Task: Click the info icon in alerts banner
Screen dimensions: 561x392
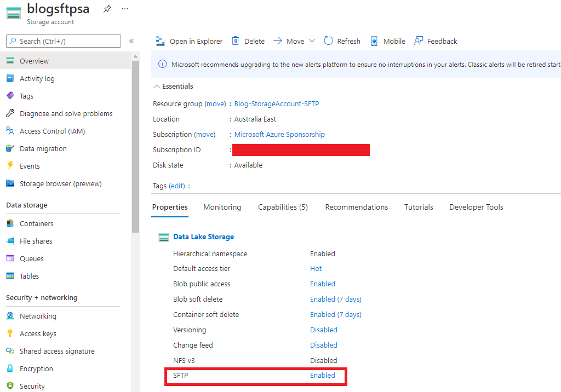Action: tap(162, 64)
